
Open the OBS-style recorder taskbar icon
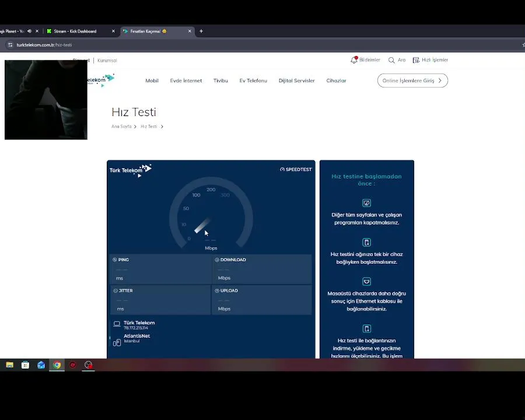click(x=89, y=365)
